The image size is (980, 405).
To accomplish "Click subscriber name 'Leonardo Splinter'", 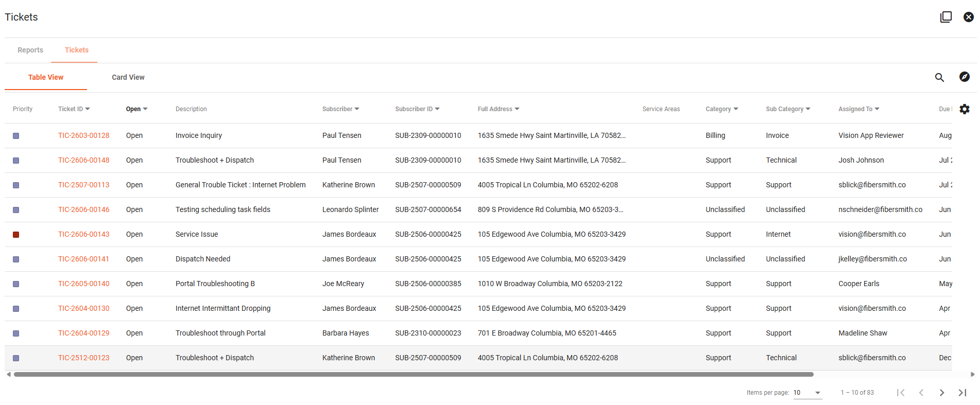I will [x=351, y=209].
